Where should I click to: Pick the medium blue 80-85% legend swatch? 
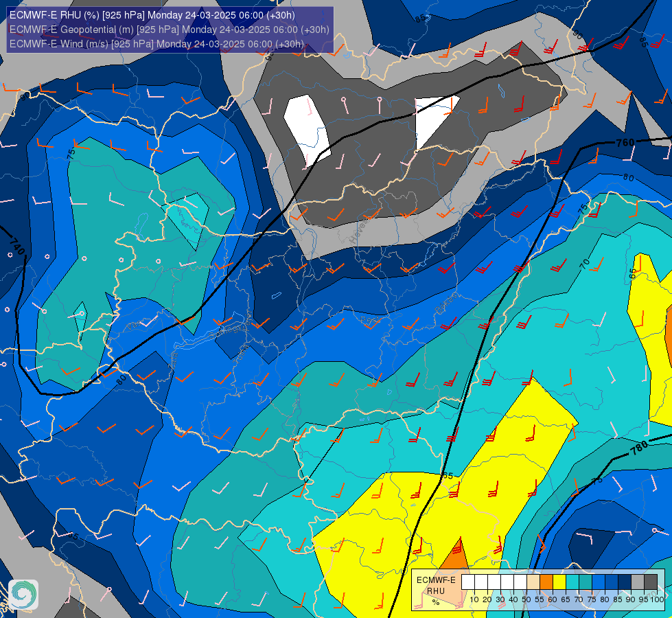point(612,582)
